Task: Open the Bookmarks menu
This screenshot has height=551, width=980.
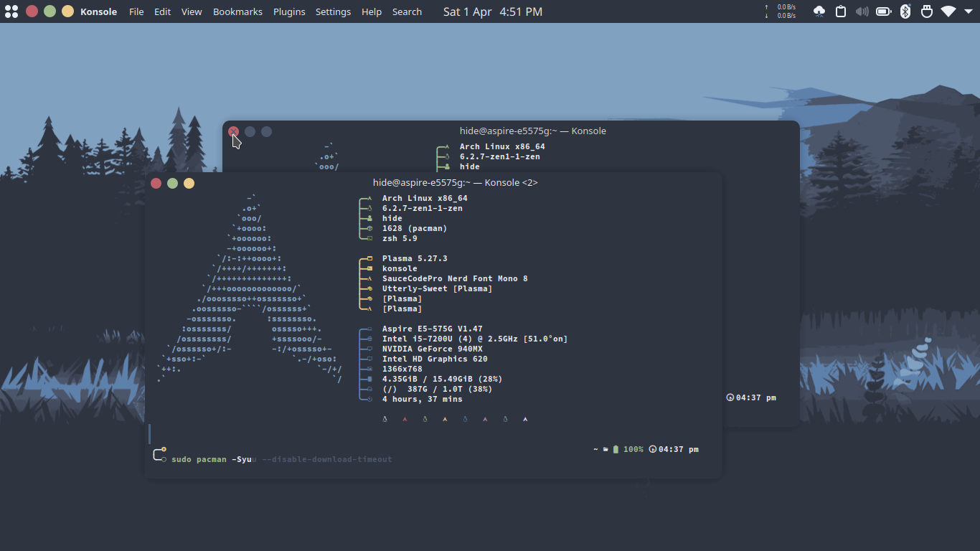Action: point(237,11)
